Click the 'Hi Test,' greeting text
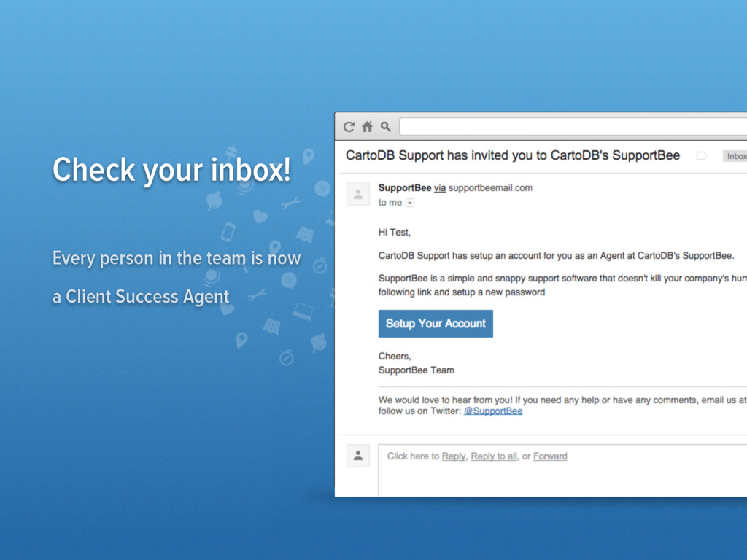The width and height of the screenshot is (747, 560). pos(395,233)
